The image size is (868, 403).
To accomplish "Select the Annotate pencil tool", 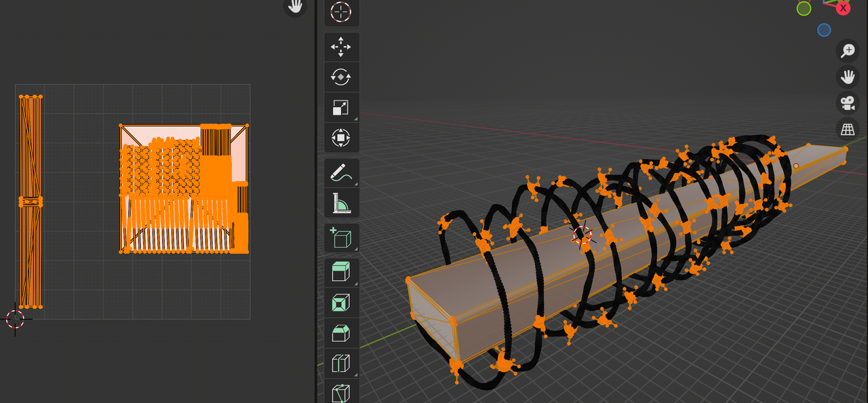I will point(340,173).
